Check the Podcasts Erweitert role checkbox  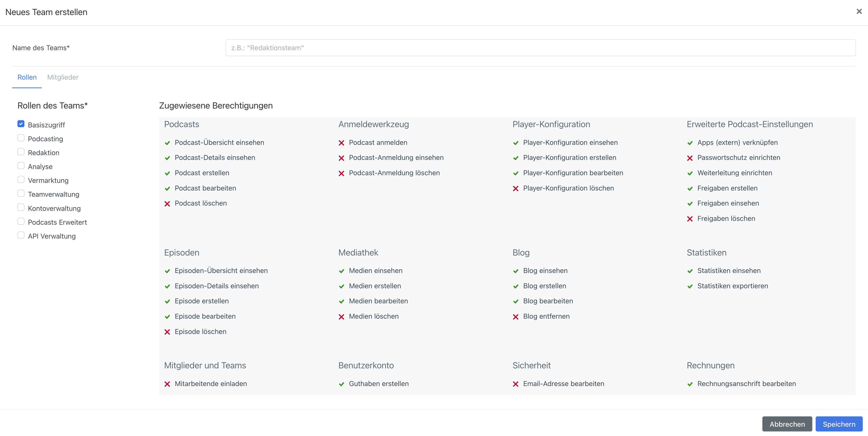[21, 221]
